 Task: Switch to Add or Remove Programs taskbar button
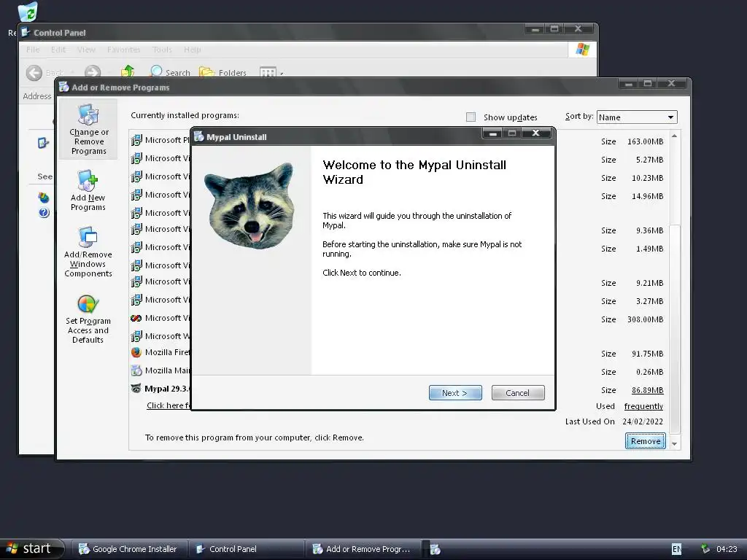[x=363, y=549]
